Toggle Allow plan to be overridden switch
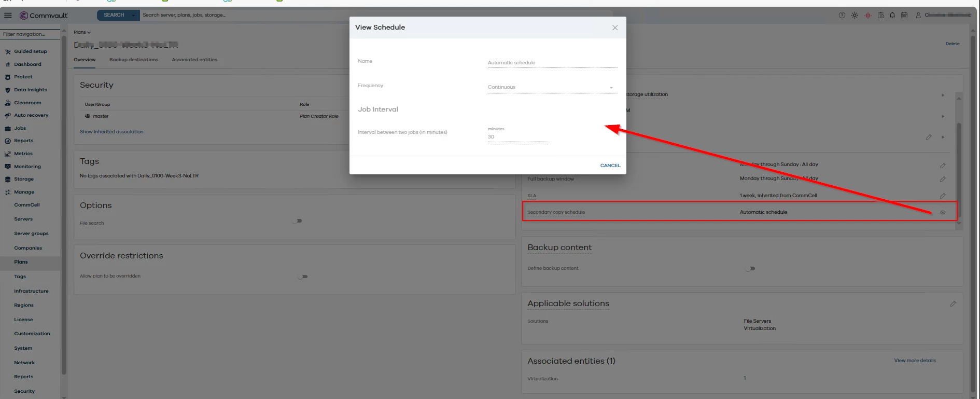Image resolution: width=980 pixels, height=399 pixels. 303,277
